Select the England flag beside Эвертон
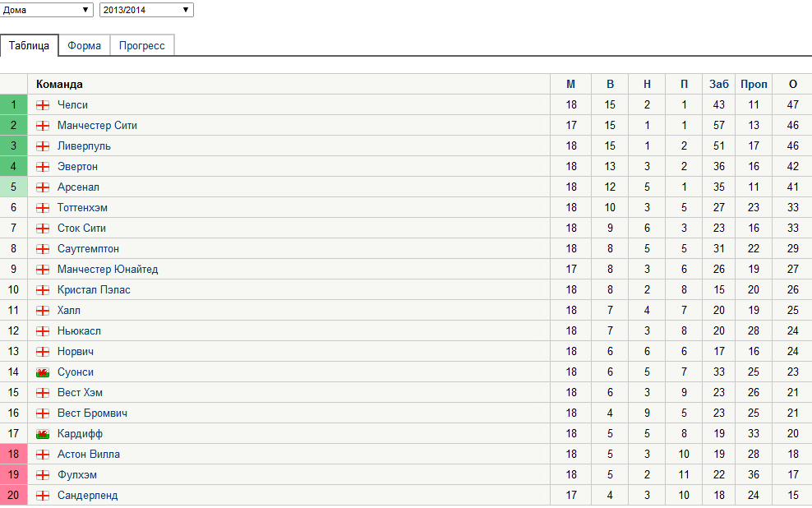This screenshot has width=812, height=508. (43, 166)
